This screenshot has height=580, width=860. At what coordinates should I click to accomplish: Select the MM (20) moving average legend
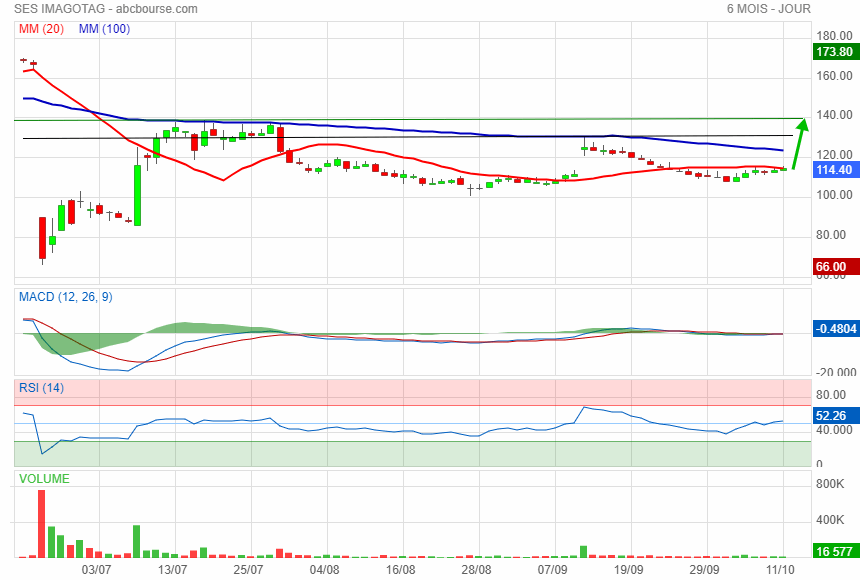[x=42, y=29]
